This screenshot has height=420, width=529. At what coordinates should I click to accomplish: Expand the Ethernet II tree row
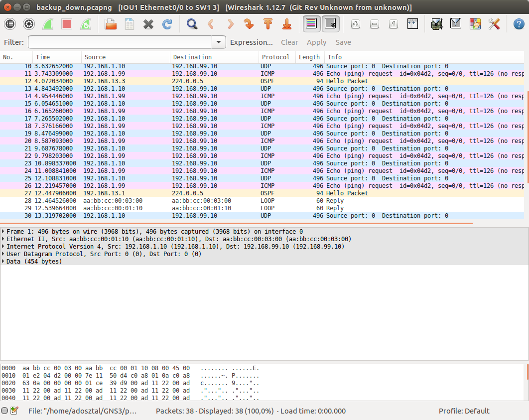tap(3, 239)
